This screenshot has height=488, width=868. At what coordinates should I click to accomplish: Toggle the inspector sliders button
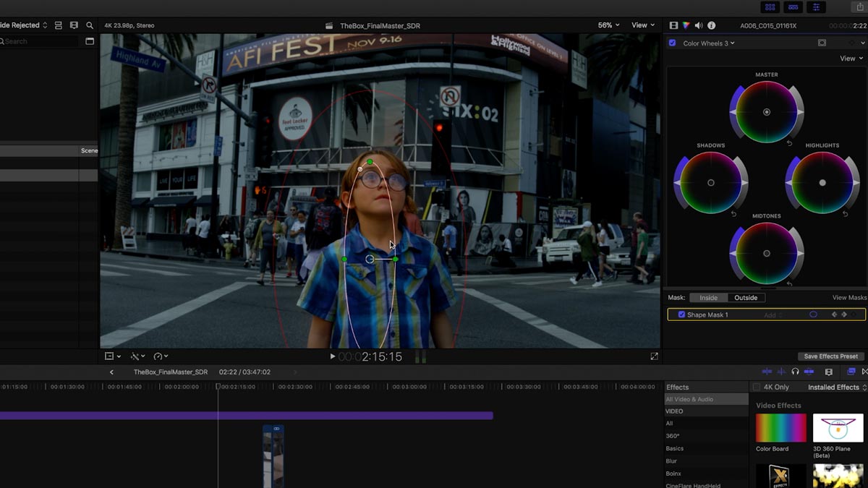point(817,7)
